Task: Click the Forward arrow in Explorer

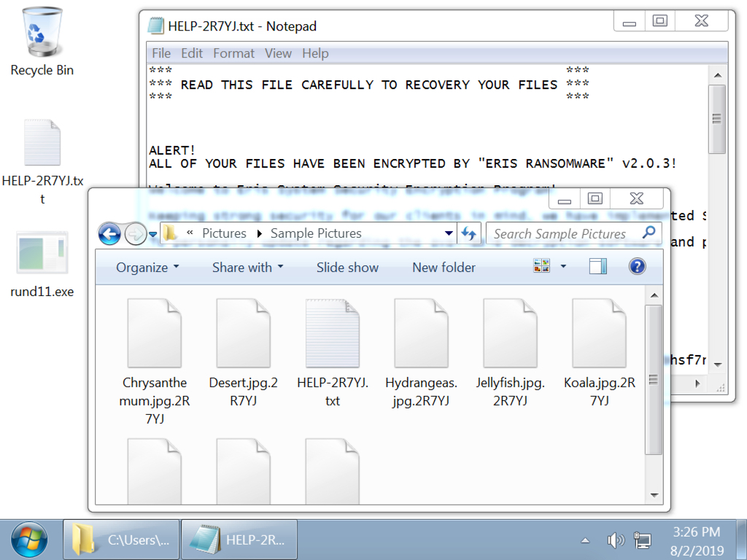Action: tap(135, 234)
